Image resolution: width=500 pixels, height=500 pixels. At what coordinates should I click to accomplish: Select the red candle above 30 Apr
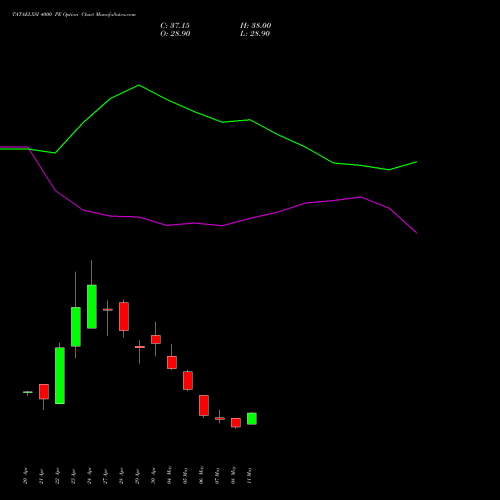156,339
